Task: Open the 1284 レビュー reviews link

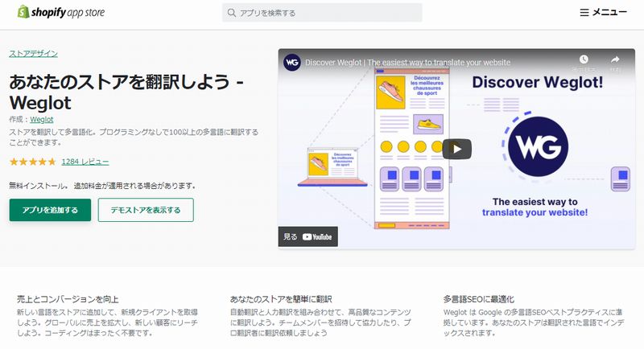Action: tap(85, 162)
